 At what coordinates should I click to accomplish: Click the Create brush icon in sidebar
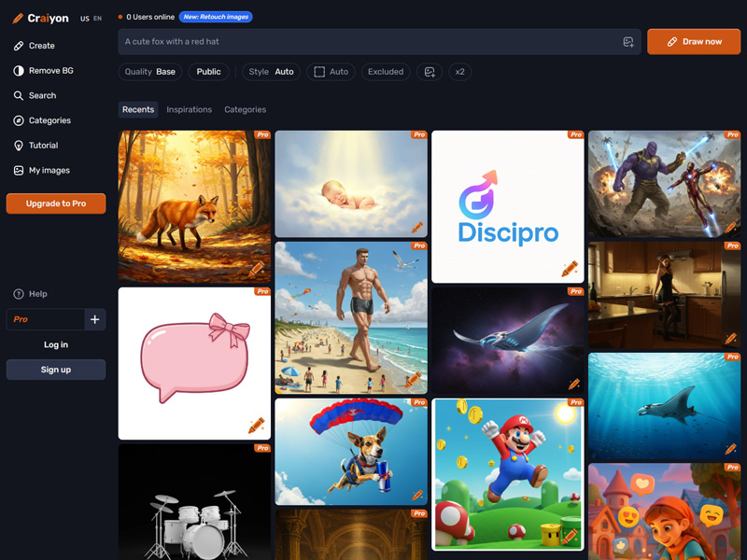click(x=19, y=46)
